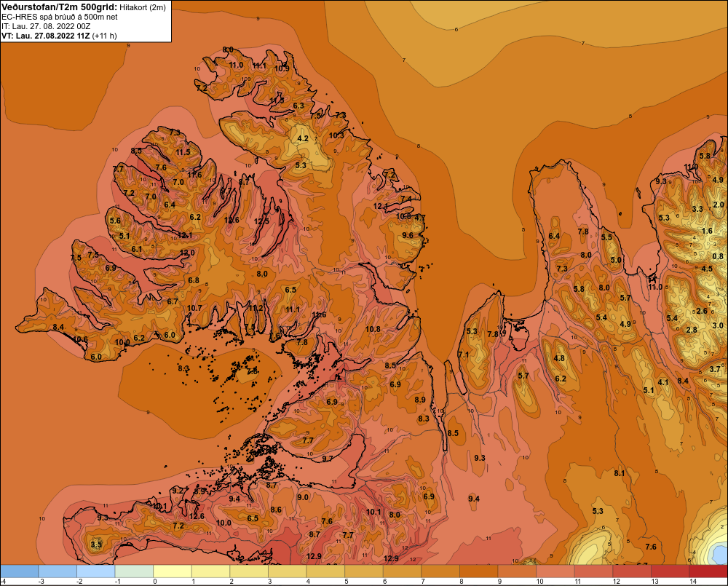Click the 5.6 temperature label

coord(115,221)
